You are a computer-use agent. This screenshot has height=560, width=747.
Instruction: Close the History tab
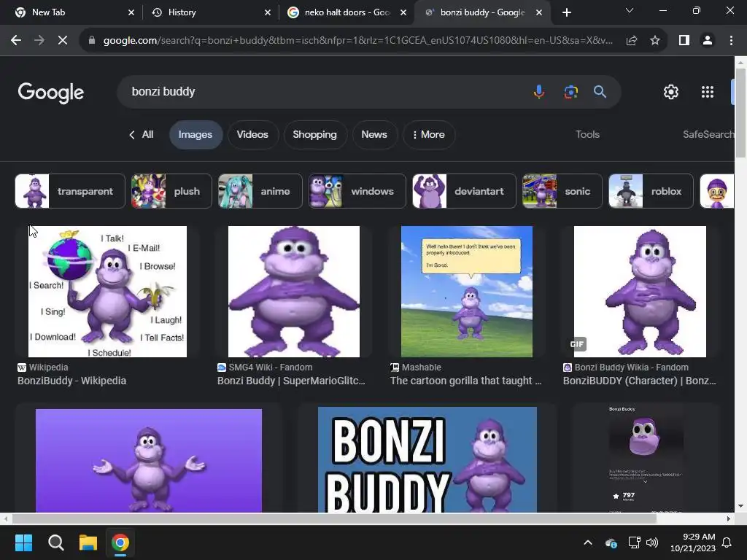[x=268, y=13]
